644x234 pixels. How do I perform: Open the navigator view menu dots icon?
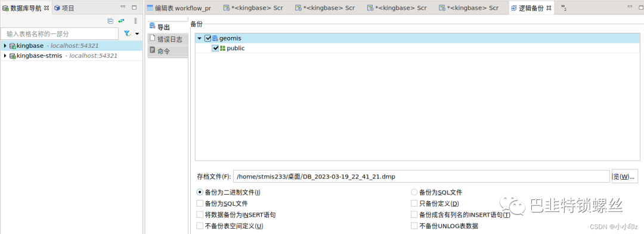135,21
